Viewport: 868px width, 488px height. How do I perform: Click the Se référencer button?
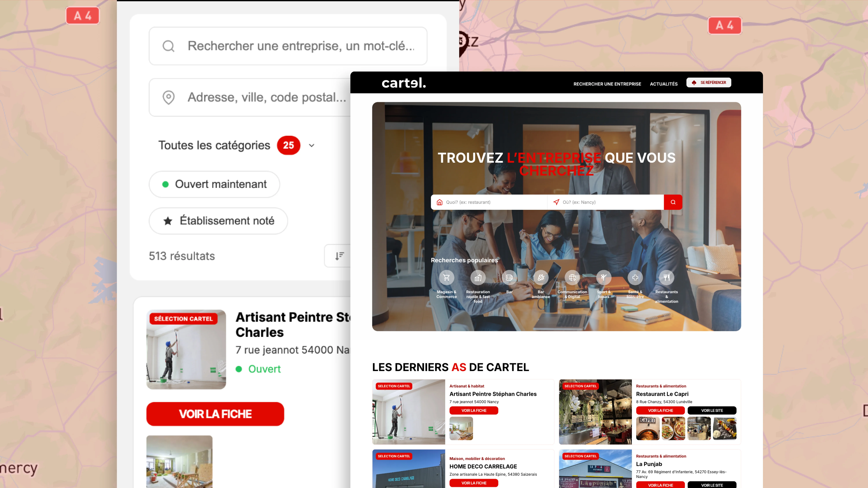pos(709,83)
